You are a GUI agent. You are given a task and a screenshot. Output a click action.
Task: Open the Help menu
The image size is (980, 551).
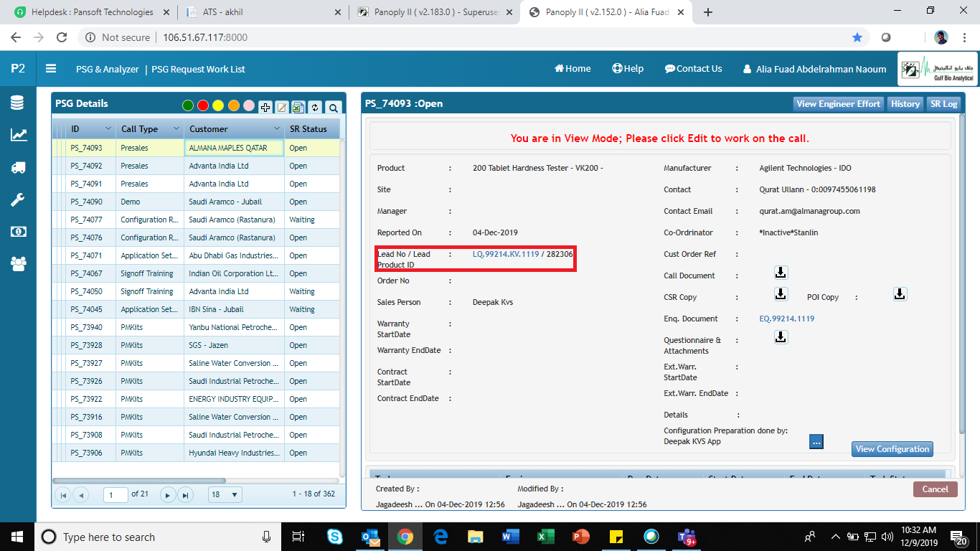pyautogui.click(x=628, y=69)
